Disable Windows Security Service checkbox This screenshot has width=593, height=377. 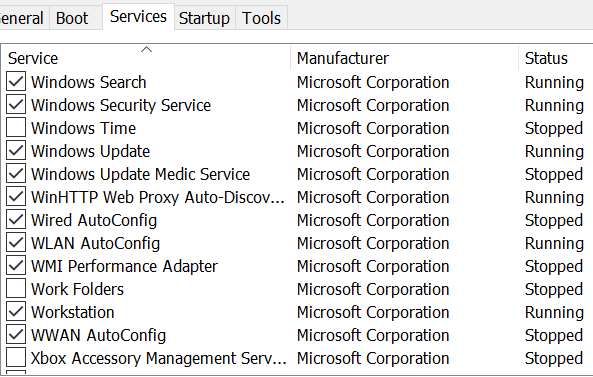point(16,104)
